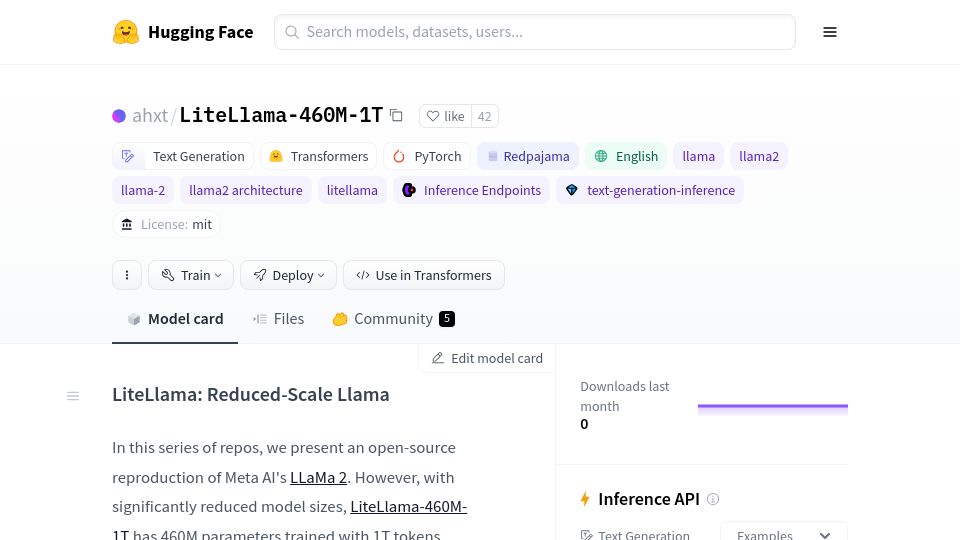The width and height of the screenshot is (960, 540).
Task: Click the Hugging Face emoji logo
Action: click(126, 32)
